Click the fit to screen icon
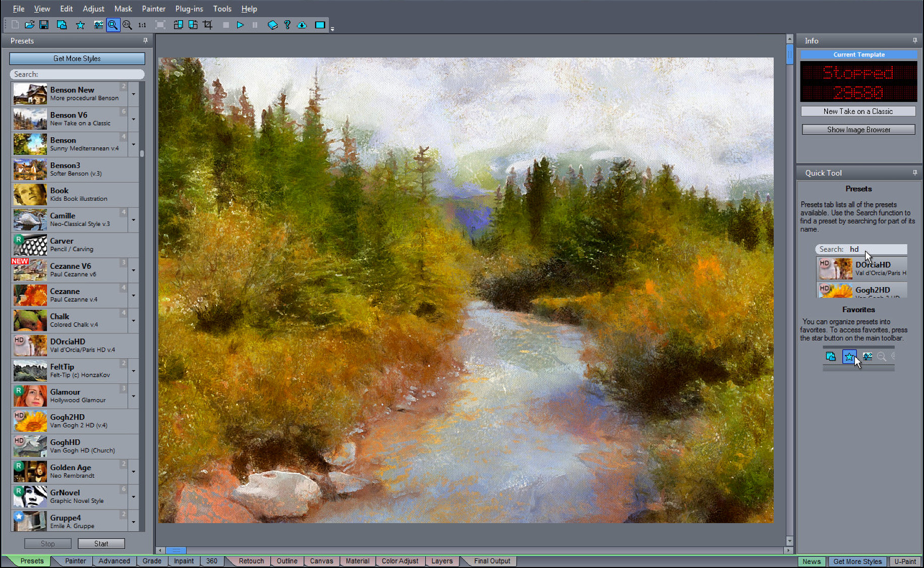924x568 pixels. click(x=160, y=25)
